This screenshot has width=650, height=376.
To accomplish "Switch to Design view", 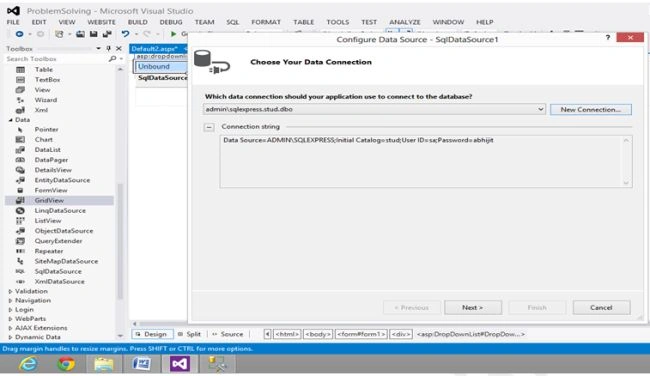I will (x=152, y=334).
